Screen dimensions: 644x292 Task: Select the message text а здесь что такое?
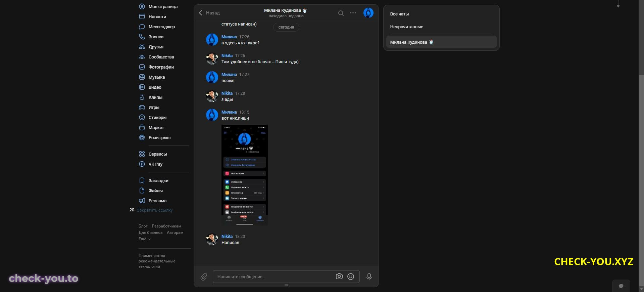coord(240,43)
